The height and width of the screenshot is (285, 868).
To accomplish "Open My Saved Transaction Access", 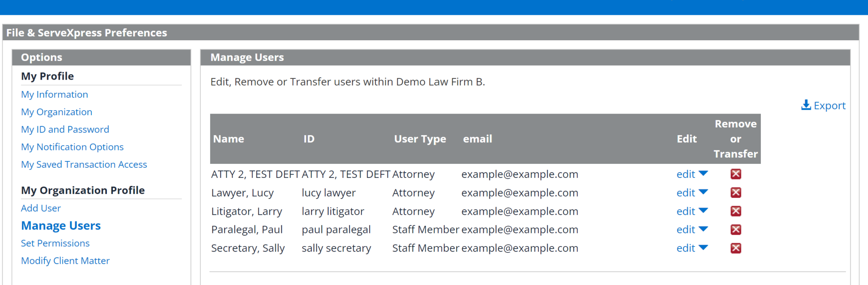I will point(83,164).
